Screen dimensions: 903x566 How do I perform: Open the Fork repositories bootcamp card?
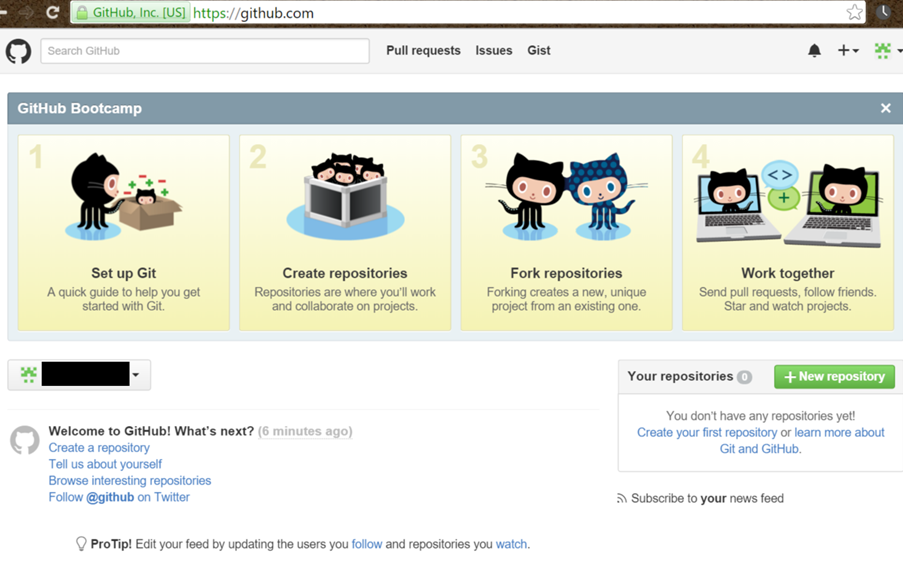[566, 233]
